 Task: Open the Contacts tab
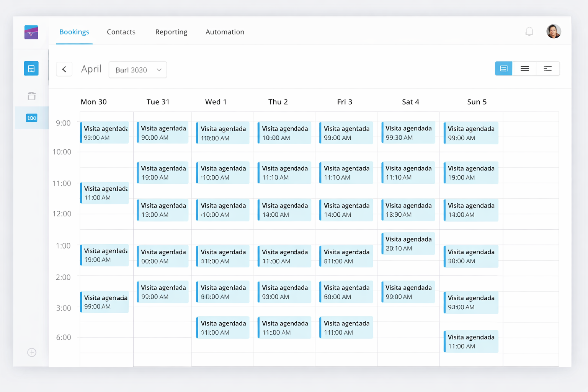121,32
